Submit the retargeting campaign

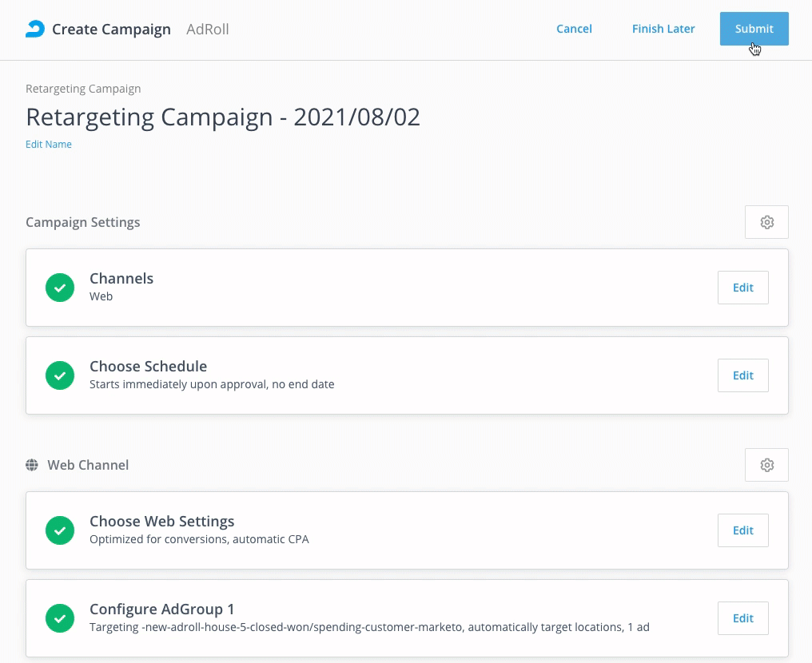pos(754,29)
